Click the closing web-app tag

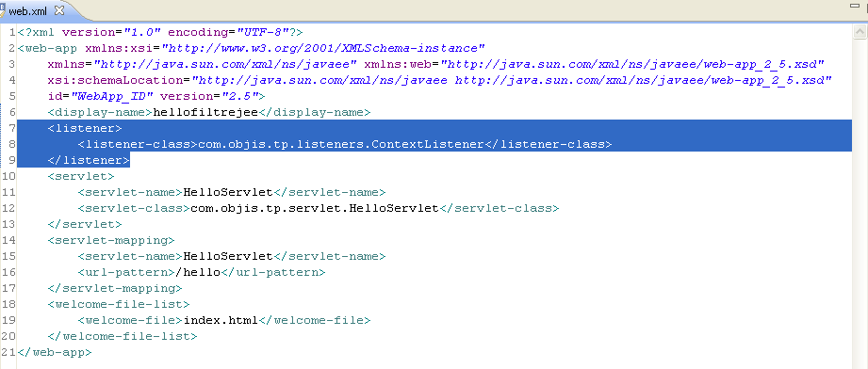click(55, 353)
